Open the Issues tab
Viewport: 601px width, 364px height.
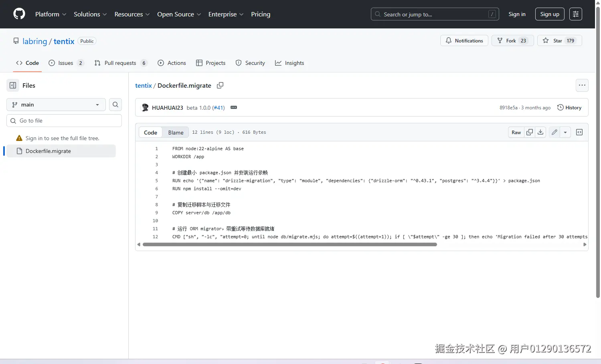coord(66,63)
